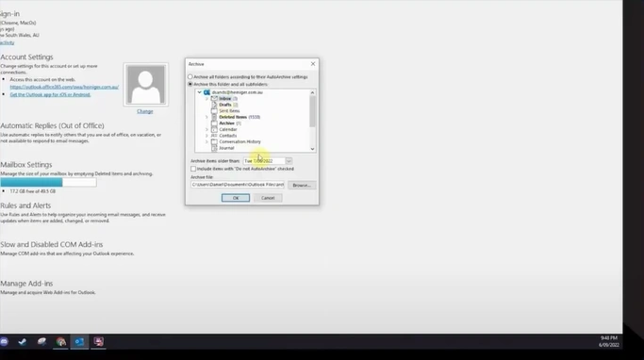Click the Sent Items folder icon
Viewport: 644px width, 360px height.
[x=214, y=111]
